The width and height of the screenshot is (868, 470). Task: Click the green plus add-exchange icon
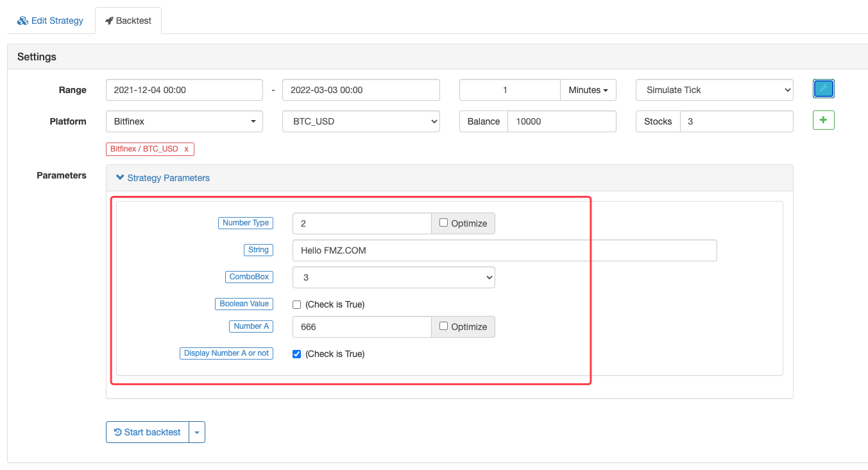click(823, 121)
